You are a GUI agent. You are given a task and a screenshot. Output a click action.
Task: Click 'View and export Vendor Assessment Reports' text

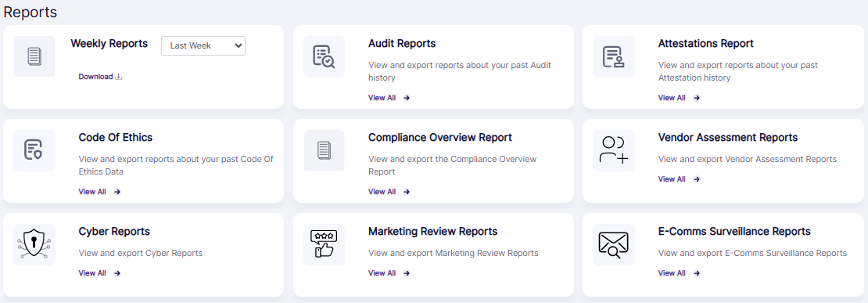click(748, 159)
